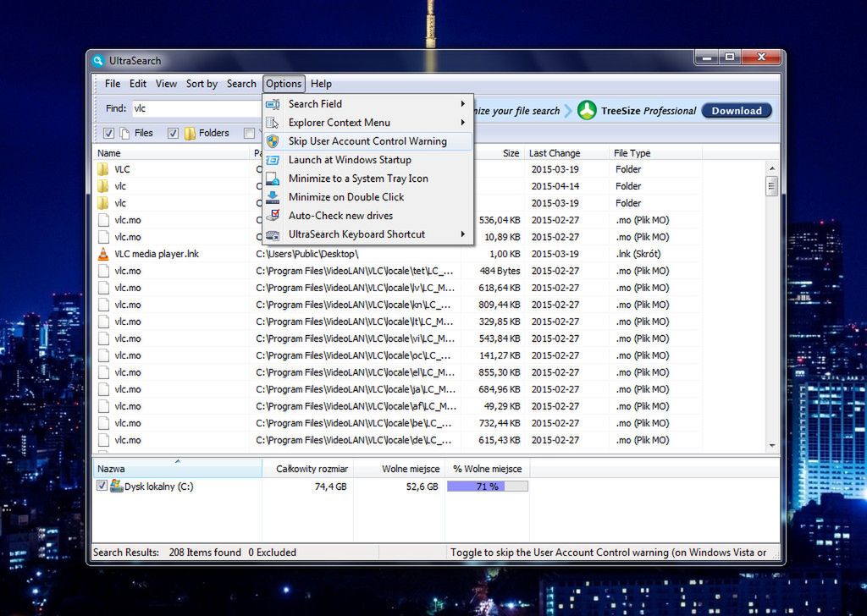Viewport: 867px width, 616px height.
Task: Toggle the Files checkbox
Action: tap(109, 133)
